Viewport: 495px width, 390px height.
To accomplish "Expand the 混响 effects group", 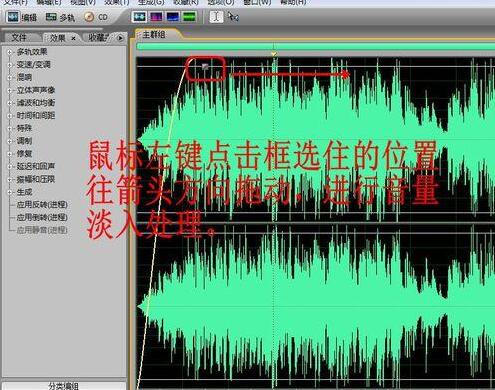I will pos(10,77).
